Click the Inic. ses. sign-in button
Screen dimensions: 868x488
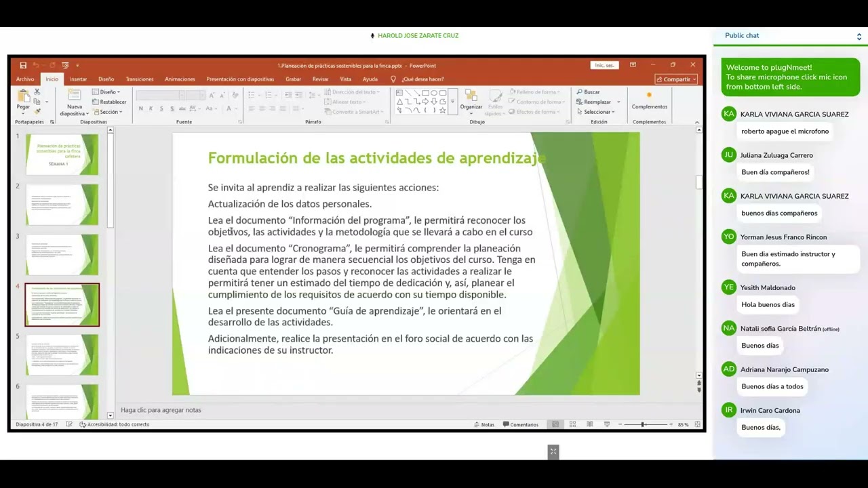click(604, 65)
